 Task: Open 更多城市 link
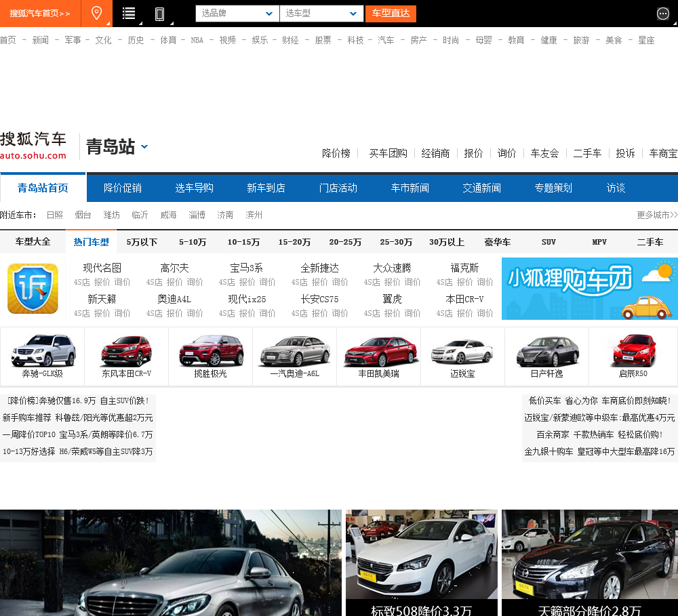pyautogui.click(x=656, y=215)
